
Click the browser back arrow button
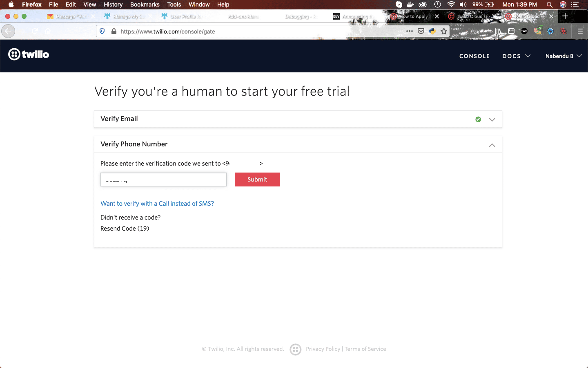point(8,31)
